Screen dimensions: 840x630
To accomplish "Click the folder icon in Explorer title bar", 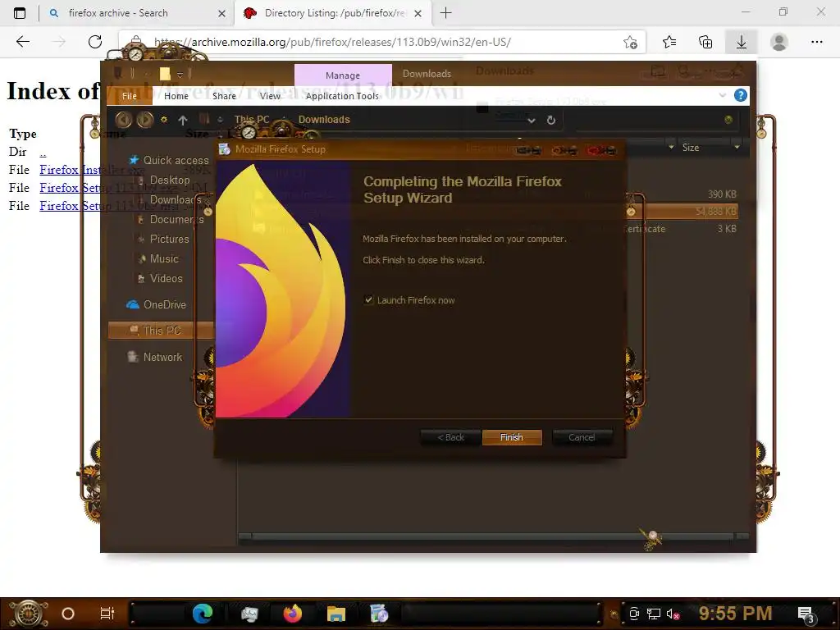I will point(165,74).
